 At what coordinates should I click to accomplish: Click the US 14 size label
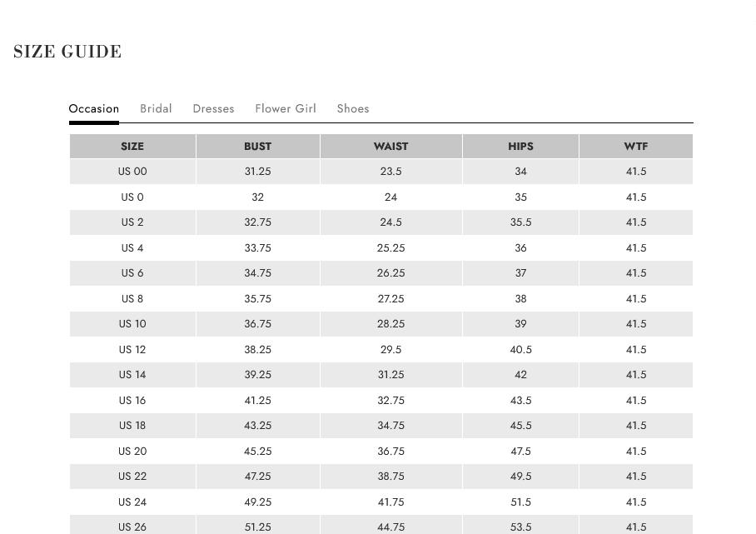pos(132,375)
